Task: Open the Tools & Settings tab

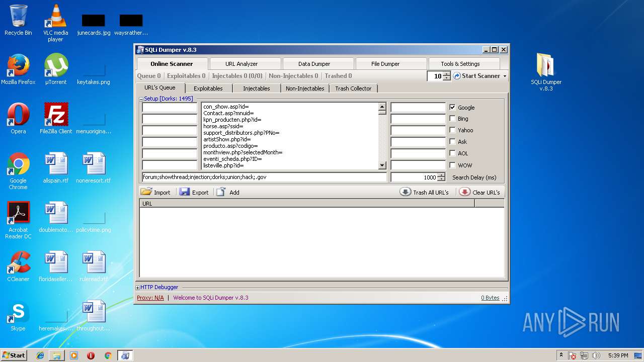Action: pyautogui.click(x=464, y=64)
